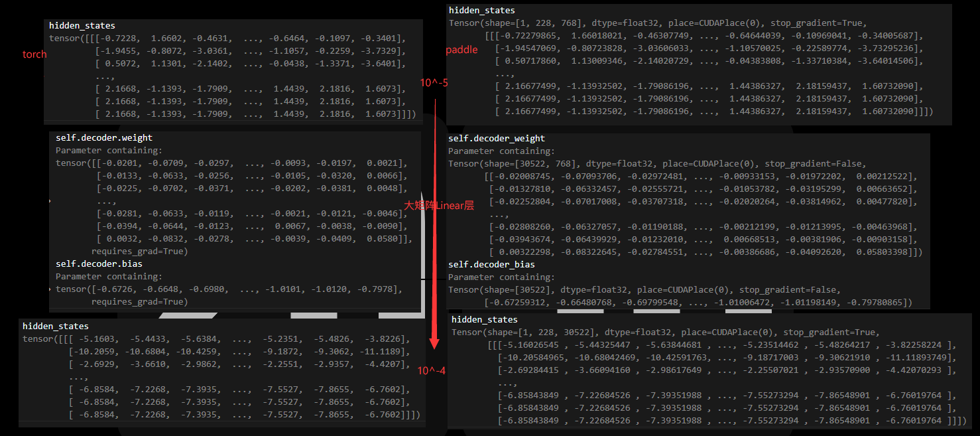Click the weight value -0.0225
The width and height of the screenshot is (980, 436).
pyautogui.click(x=119, y=188)
